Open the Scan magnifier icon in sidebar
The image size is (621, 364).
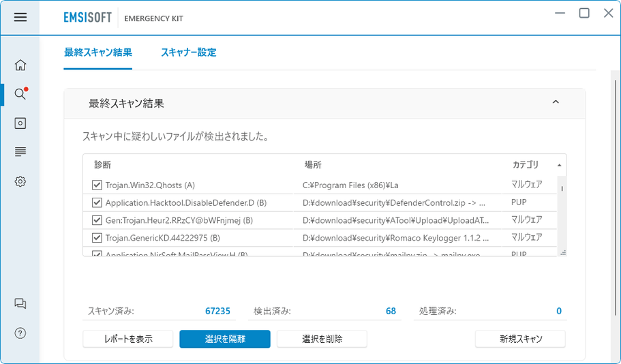[20, 94]
